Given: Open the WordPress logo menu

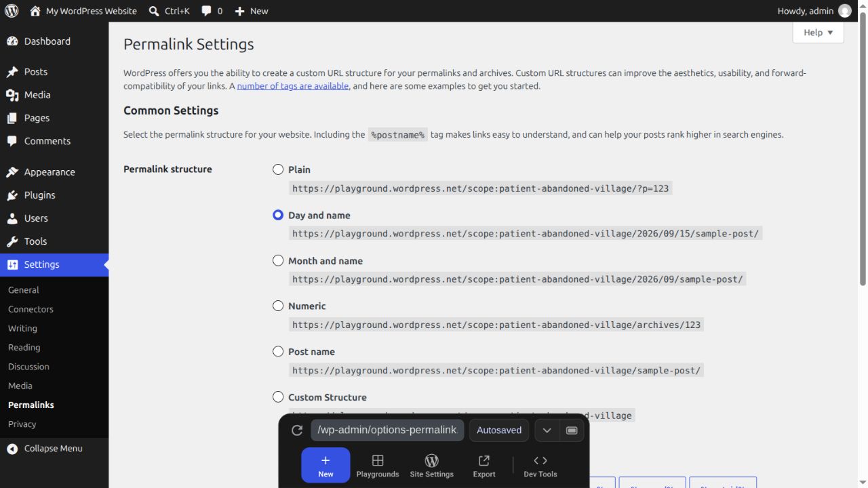Looking at the screenshot, I should (x=12, y=11).
